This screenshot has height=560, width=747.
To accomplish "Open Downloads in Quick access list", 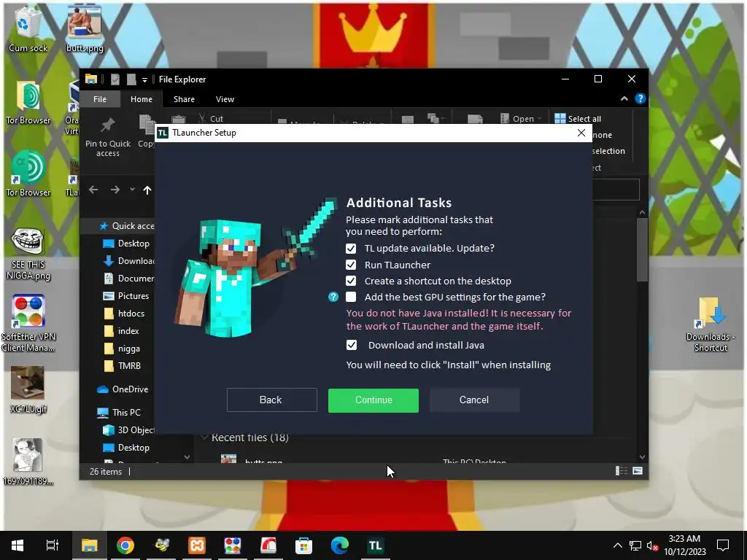I will (x=129, y=261).
